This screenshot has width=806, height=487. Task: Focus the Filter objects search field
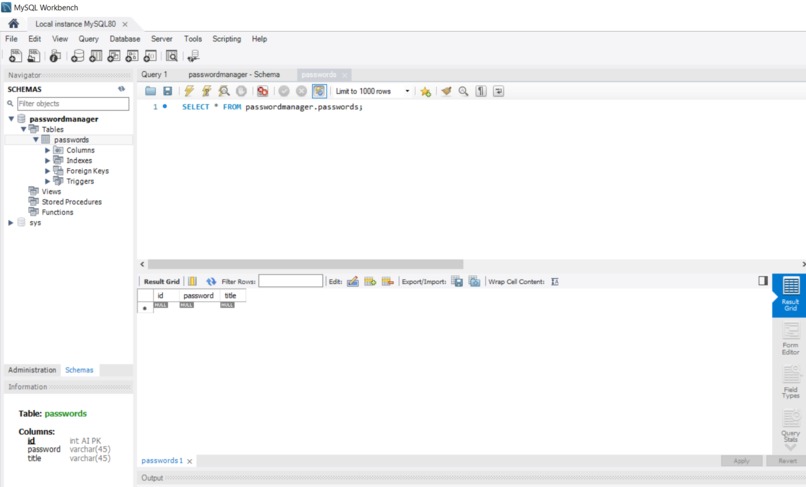(x=73, y=103)
